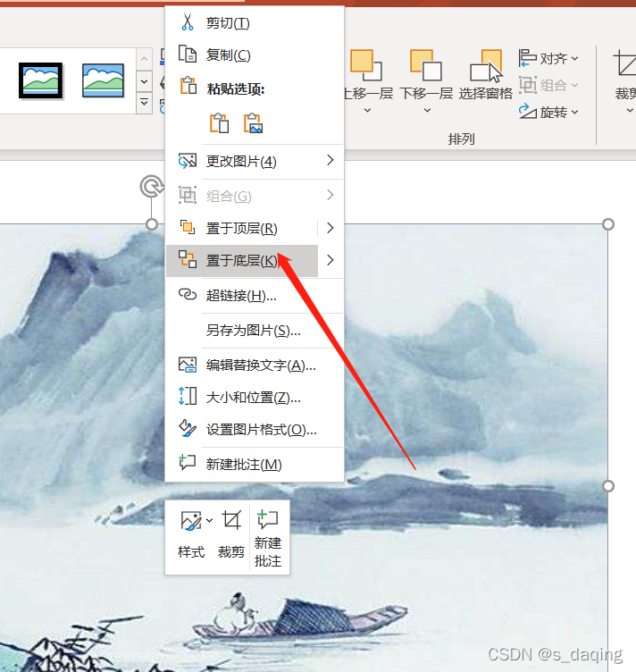Open the Rotate dropdown in ribbon
Viewport: 636px width, 672px height.
click(548, 112)
